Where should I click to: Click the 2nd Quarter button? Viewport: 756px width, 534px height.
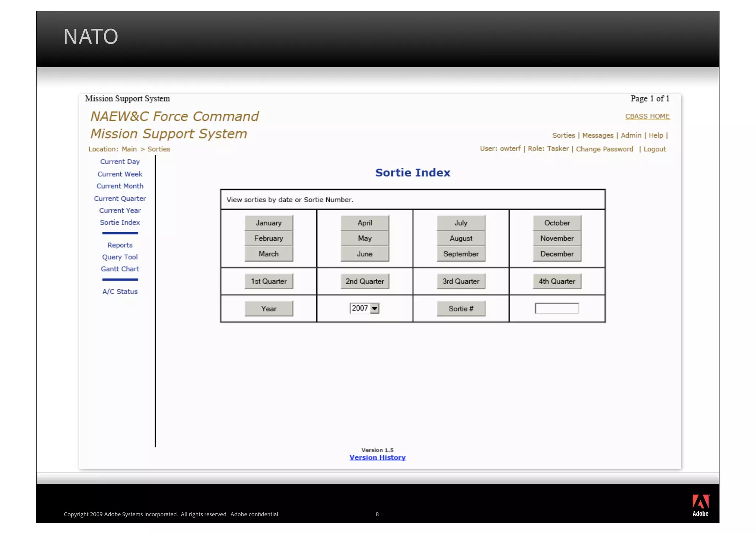tap(365, 281)
